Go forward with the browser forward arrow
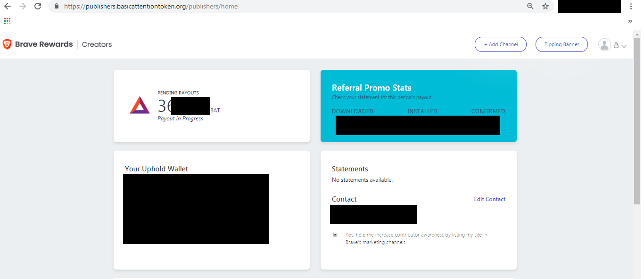 tap(23, 7)
